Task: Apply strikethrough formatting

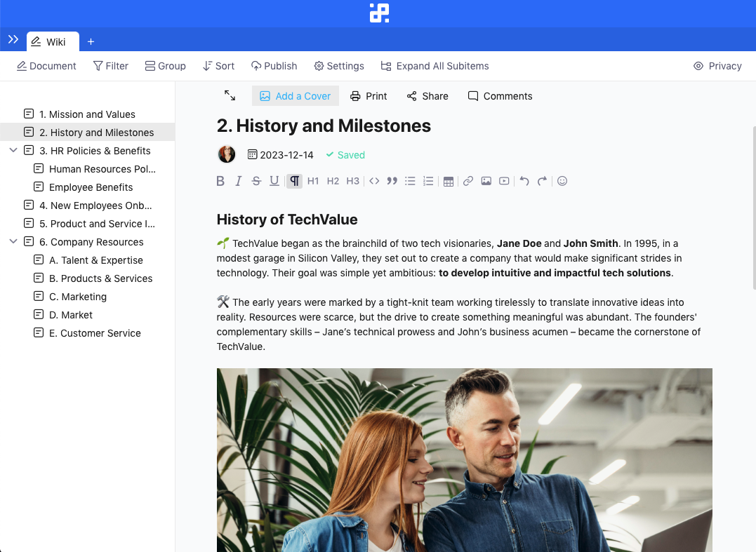Action: pos(256,181)
